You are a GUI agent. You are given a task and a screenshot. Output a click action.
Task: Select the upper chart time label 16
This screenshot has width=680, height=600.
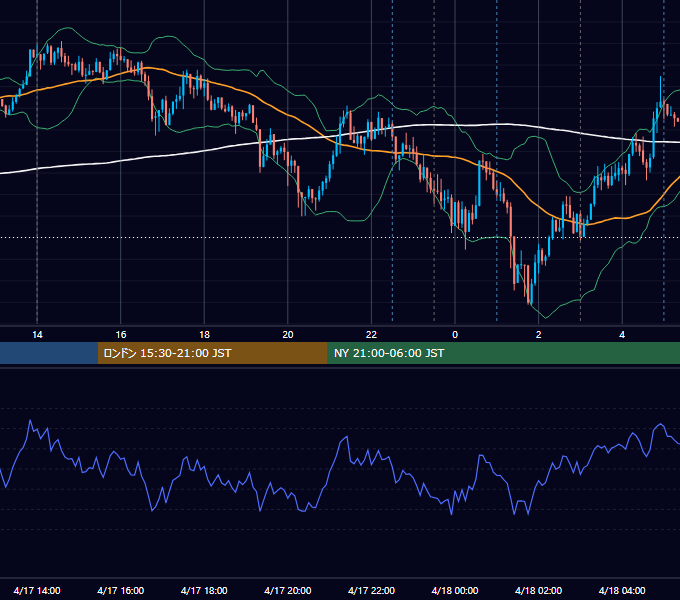pyautogui.click(x=121, y=335)
